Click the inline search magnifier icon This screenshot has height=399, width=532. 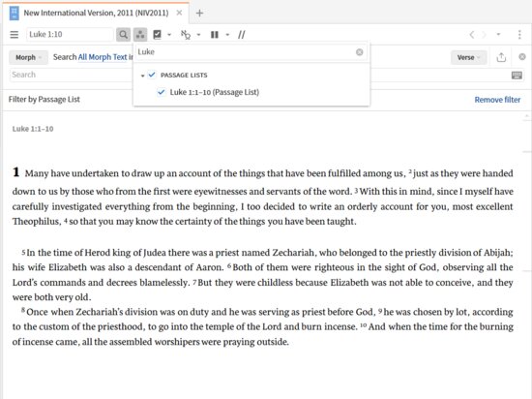pos(123,34)
